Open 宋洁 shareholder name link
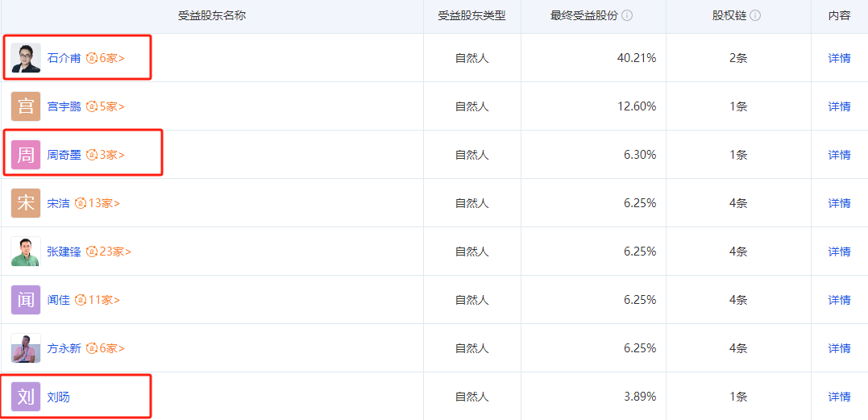This screenshot has width=868, height=420. (x=58, y=203)
